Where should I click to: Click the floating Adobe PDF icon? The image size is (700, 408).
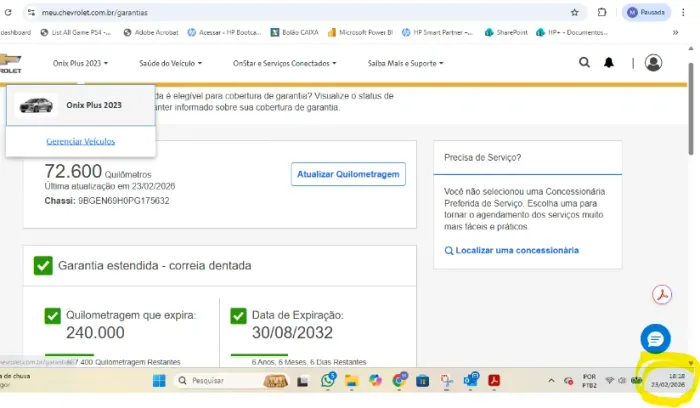tap(662, 295)
